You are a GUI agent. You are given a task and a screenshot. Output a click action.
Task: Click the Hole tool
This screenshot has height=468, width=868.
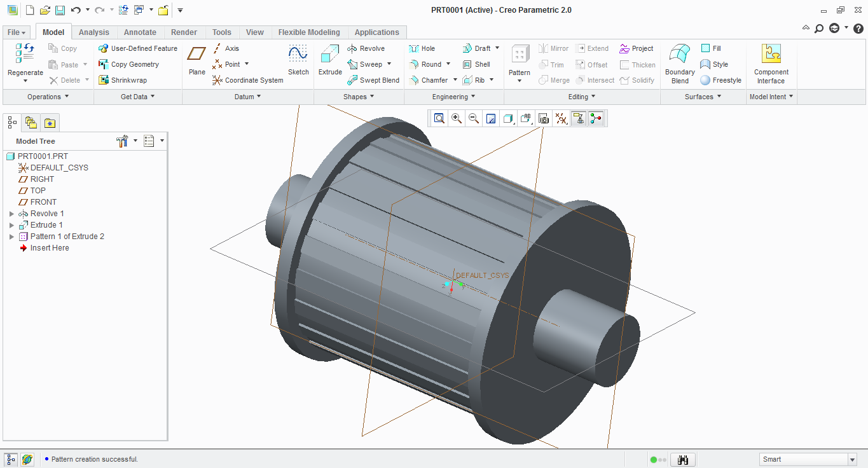pyautogui.click(x=422, y=48)
